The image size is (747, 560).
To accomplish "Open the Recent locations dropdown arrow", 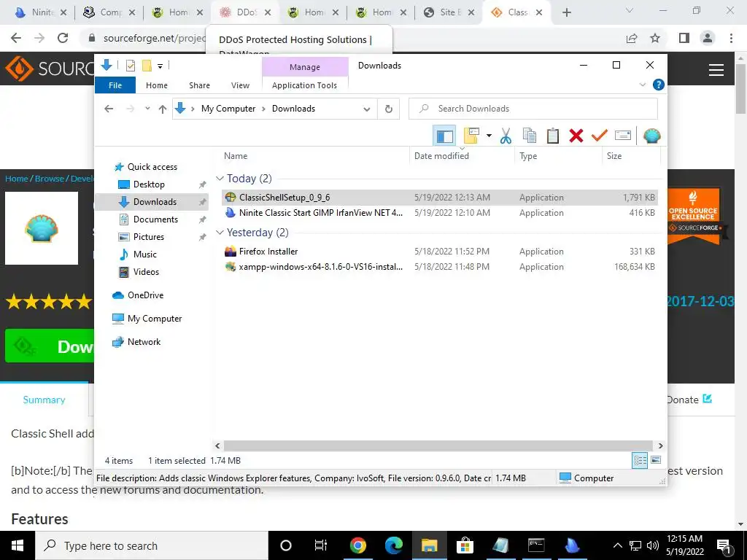I will point(147,109).
